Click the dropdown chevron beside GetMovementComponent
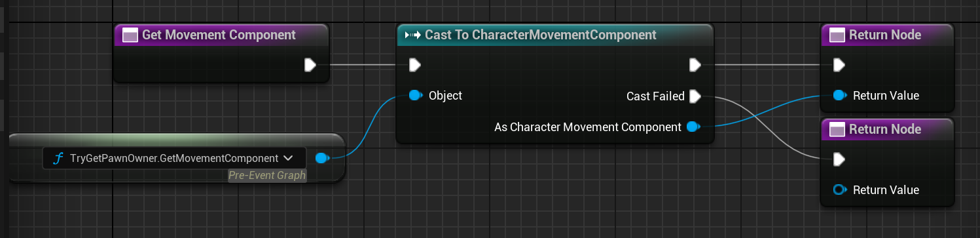This screenshot has width=980, height=238. coord(288,158)
